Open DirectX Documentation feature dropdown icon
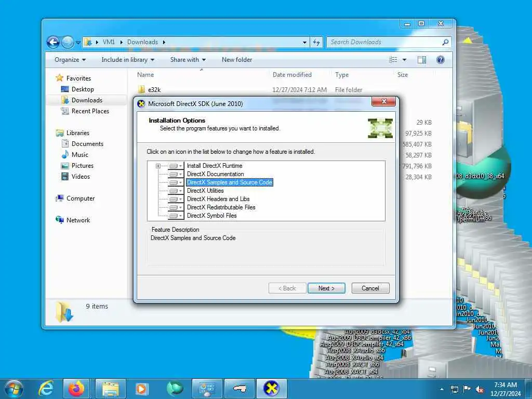Screen dimensions: 532x399 176,174
